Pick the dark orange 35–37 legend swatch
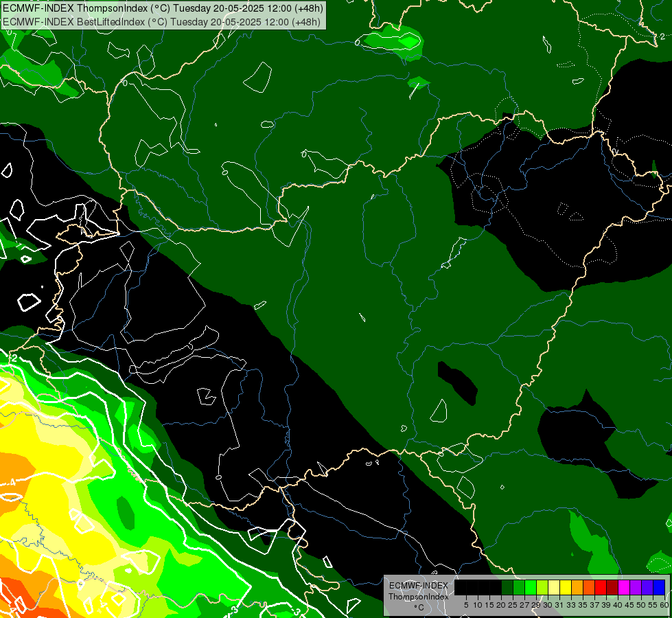This screenshot has height=618, width=672. coord(589,587)
